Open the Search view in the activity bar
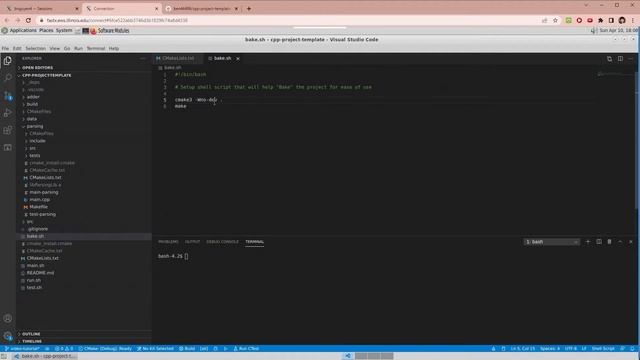 8,78
